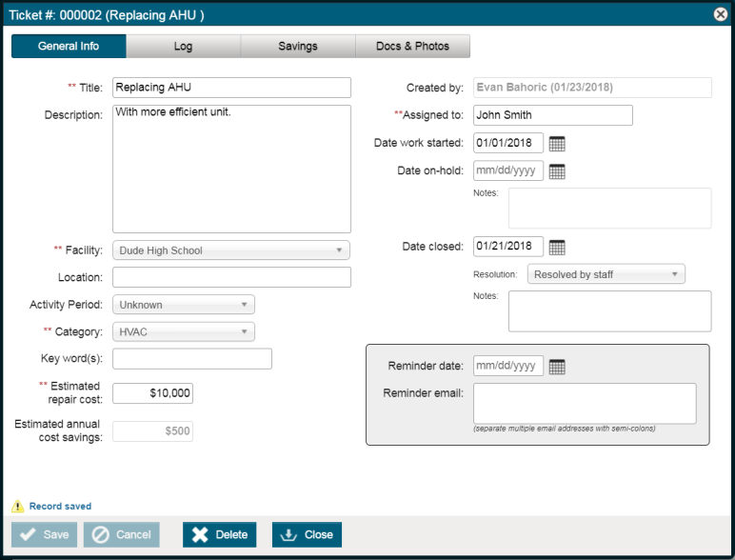Open the Docs & Photos tab

[x=412, y=46]
